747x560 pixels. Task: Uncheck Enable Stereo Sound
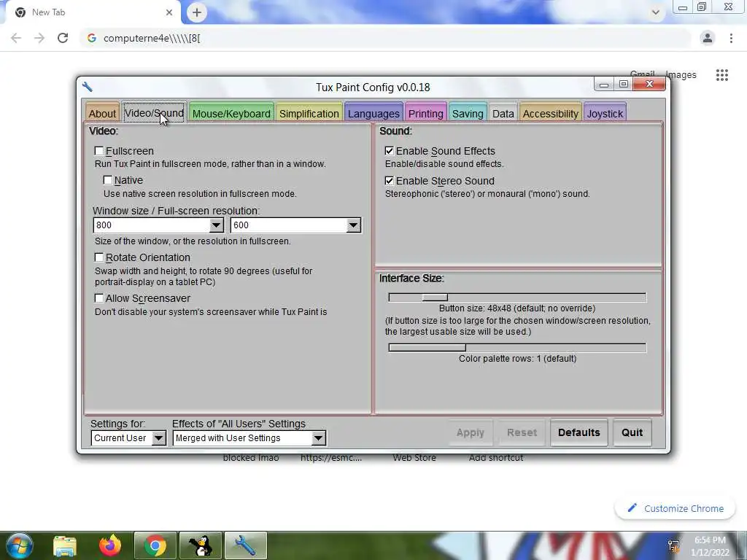coord(390,181)
